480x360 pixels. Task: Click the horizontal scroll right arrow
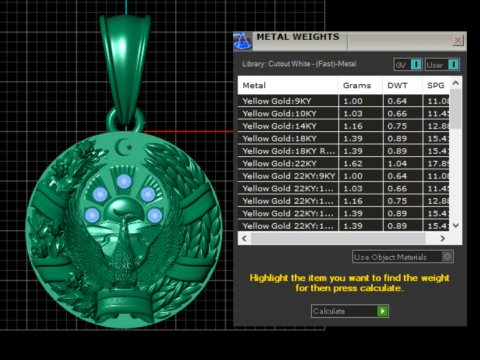click(x=443, y=238)
